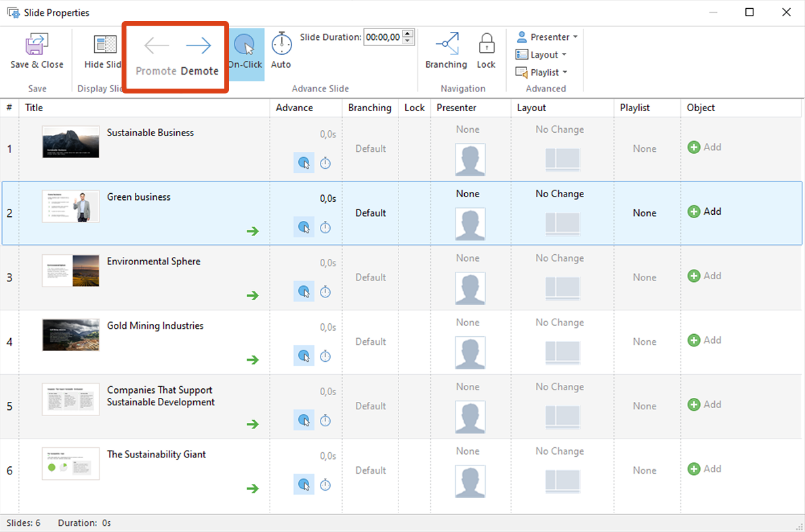Enable timer advance for Companies That Support slide
Screen dimensions: 805x532
(325, 420)
